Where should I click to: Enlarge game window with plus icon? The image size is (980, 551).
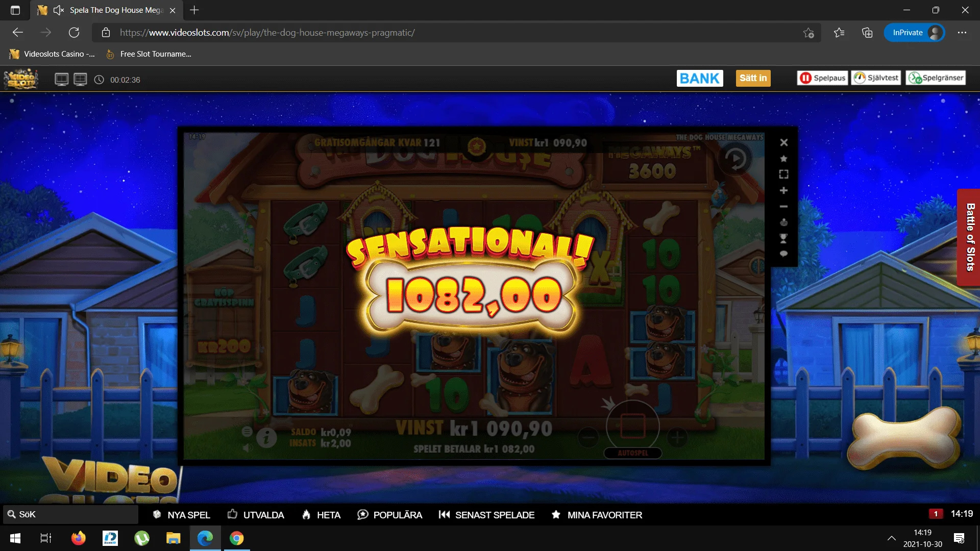pos(783,190)
